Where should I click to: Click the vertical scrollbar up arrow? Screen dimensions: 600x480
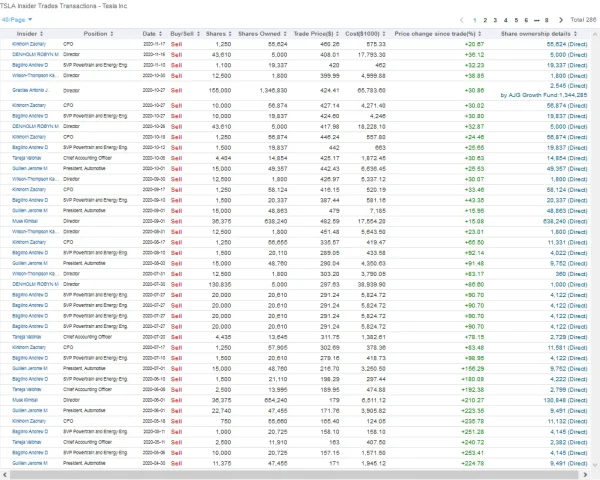[x=595, y=34]
